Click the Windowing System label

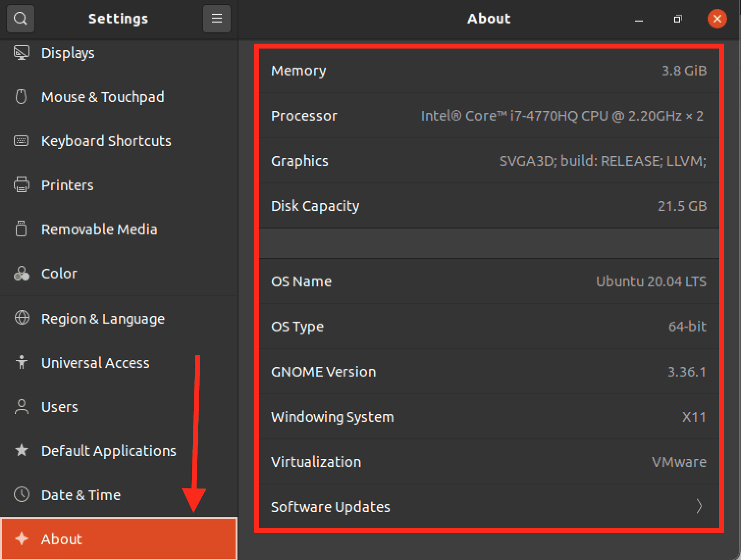click(x=332, y=417)
